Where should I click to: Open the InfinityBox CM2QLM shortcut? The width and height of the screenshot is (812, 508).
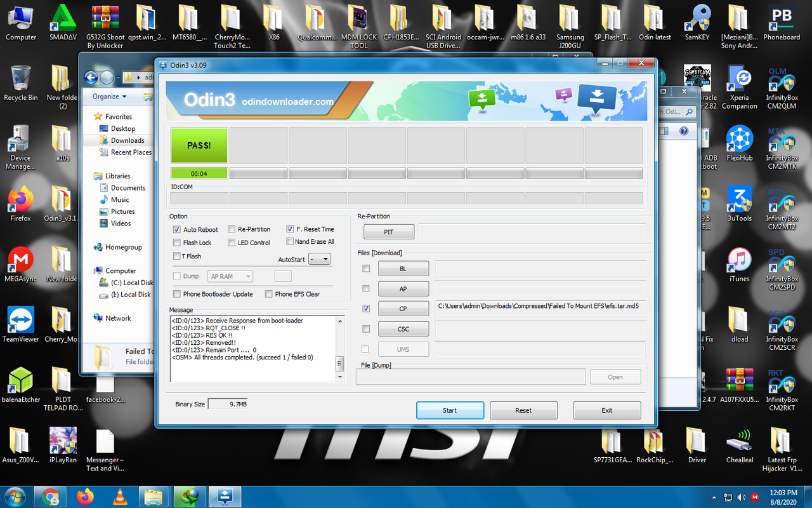pos(782,88)
